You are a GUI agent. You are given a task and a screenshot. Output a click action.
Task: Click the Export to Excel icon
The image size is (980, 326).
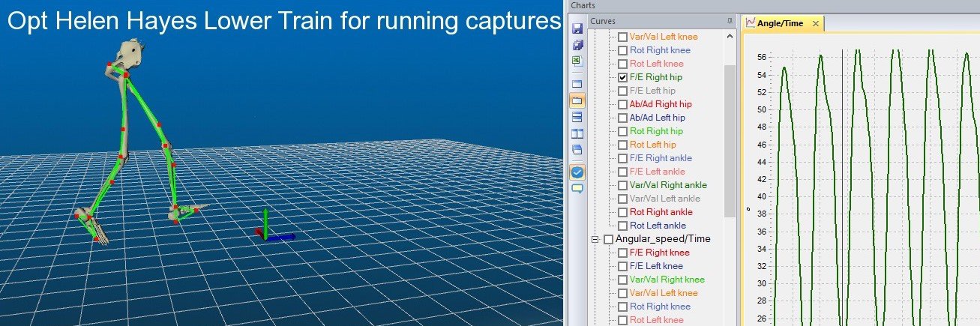(577, 61)
